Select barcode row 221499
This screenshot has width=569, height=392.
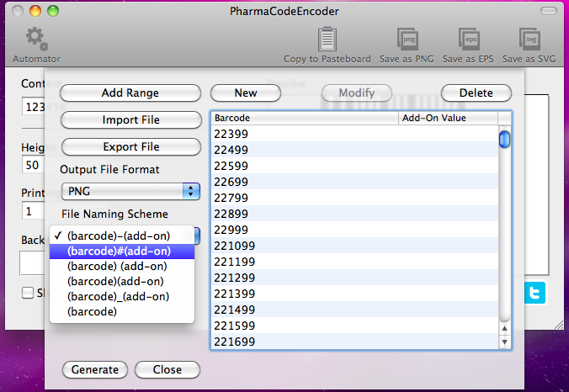(x=354, y=310)
